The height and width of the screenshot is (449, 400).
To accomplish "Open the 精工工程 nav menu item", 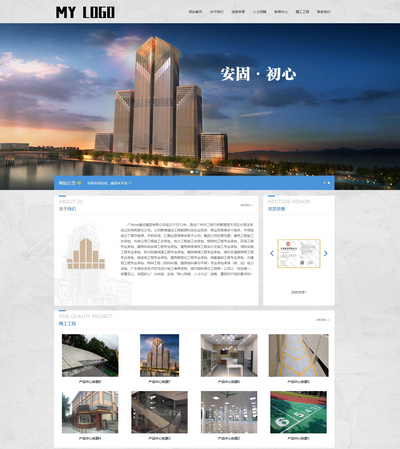I will (302, 12).
